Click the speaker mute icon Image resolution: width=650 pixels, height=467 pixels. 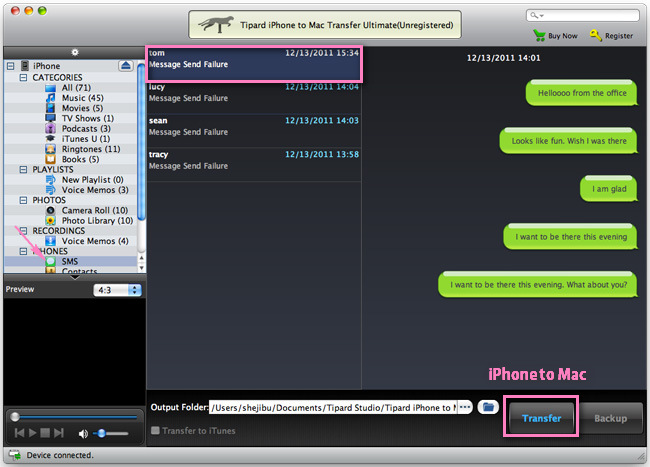point(83,433)
